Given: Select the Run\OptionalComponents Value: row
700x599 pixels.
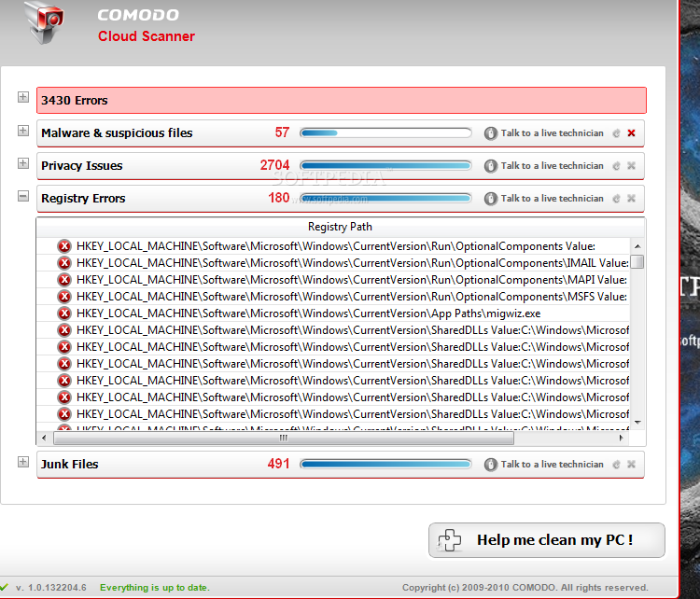Looking at the screenshot, I should point(333,246).
